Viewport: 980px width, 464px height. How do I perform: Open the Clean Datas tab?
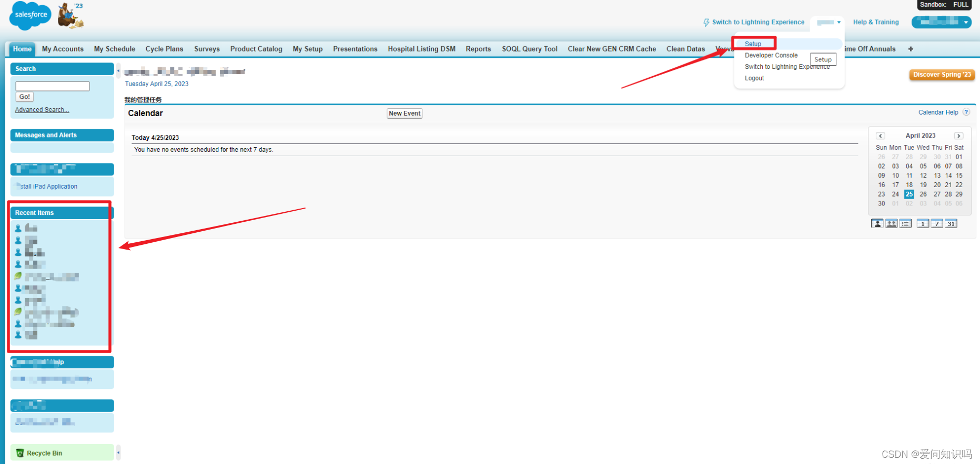coord(685,49)
